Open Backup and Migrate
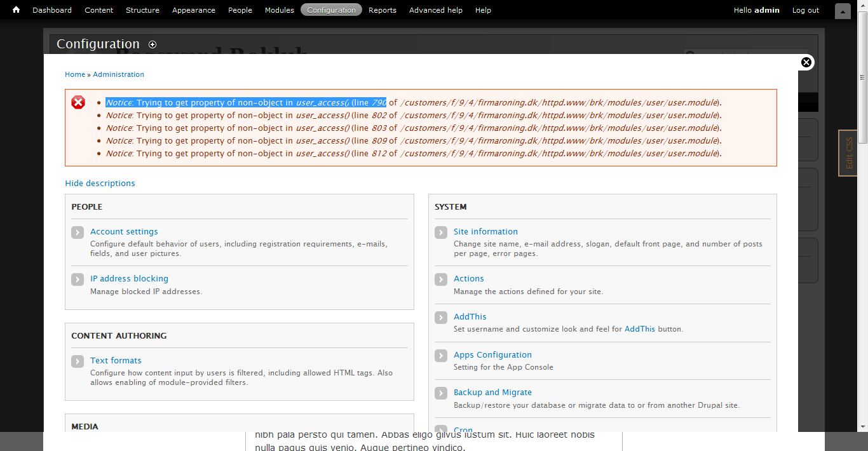 (492, 393)
